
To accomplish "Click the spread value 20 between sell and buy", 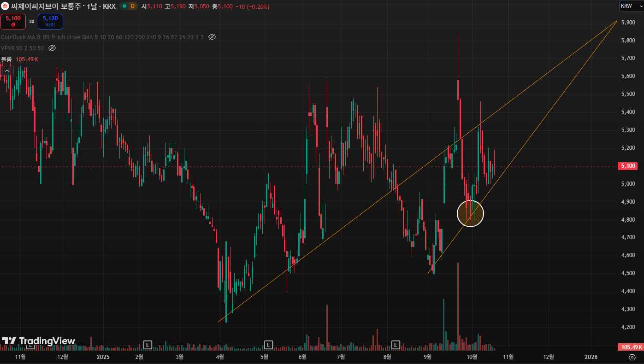I will click(32, 21).
